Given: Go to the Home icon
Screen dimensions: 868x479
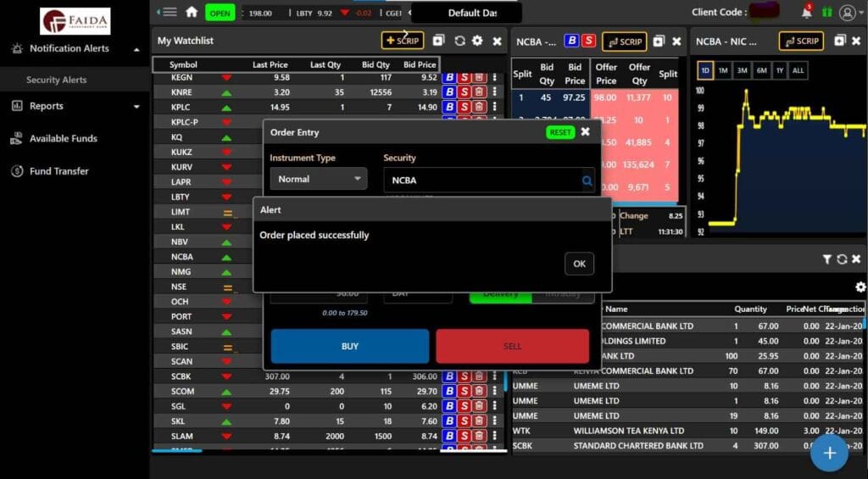Looking at the screenshot, I should 192,12.
